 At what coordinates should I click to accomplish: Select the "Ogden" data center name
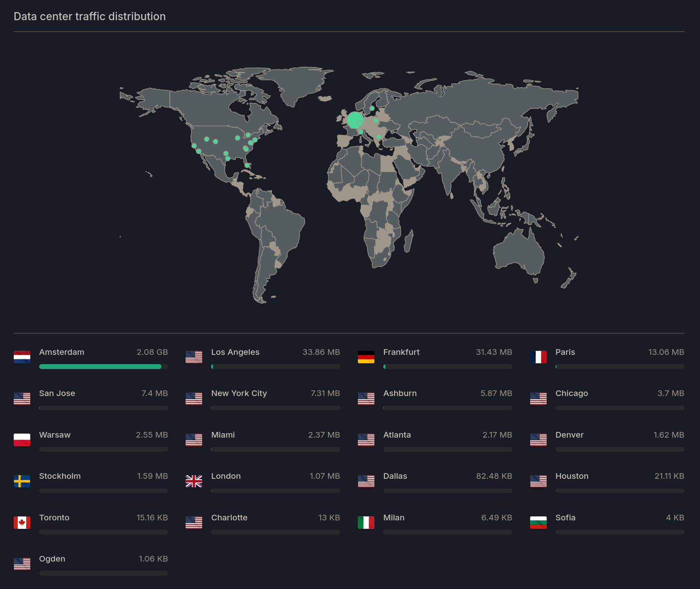click(x=52, y=559)
